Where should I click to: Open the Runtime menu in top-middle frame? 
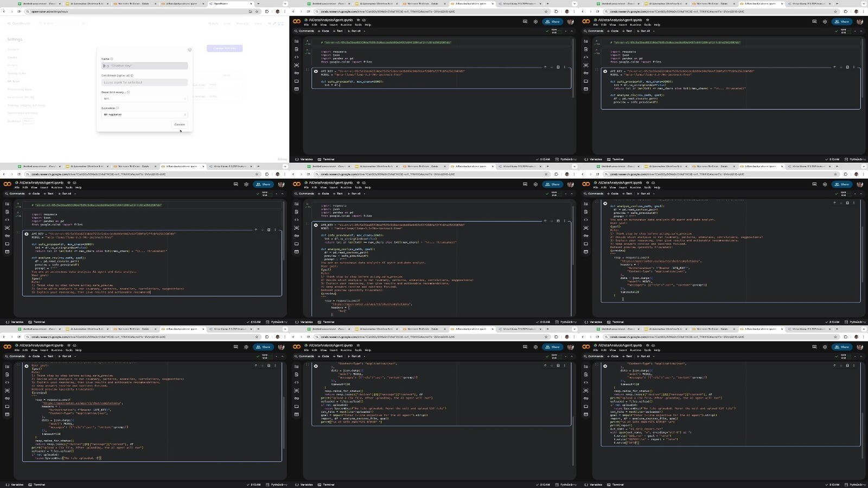346,25
